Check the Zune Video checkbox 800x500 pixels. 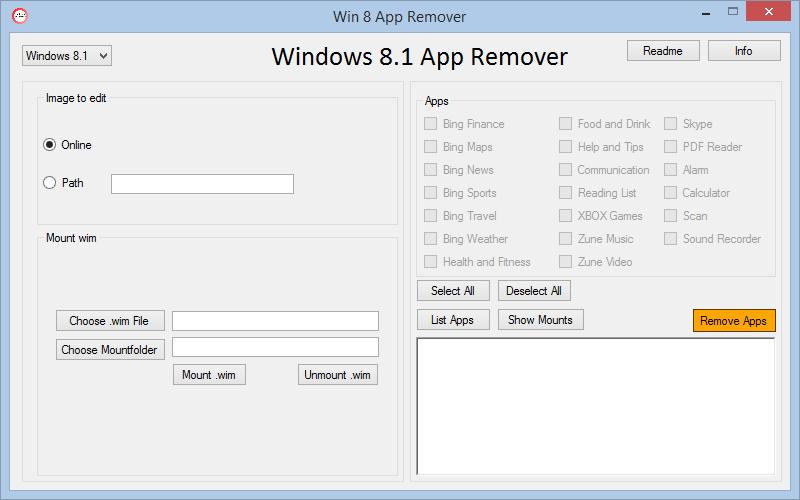pos(565,262)
